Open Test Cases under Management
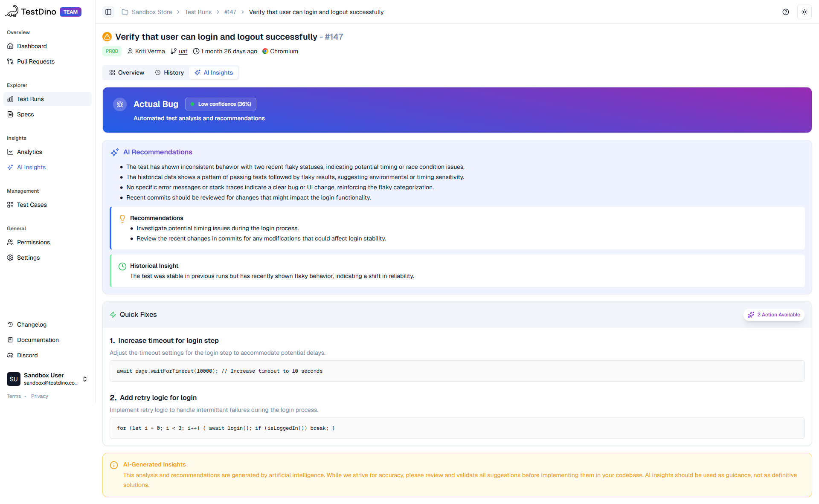 [x=32, y=205]
